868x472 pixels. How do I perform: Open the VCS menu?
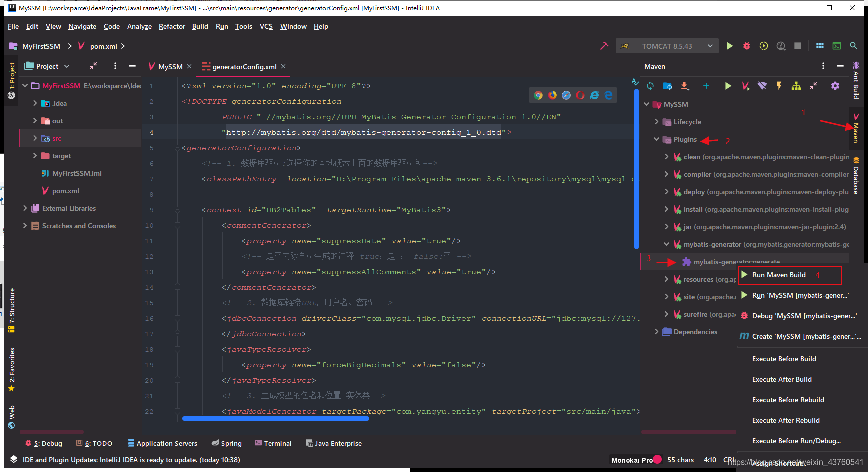pyautogui.click(x=266, y=26)
